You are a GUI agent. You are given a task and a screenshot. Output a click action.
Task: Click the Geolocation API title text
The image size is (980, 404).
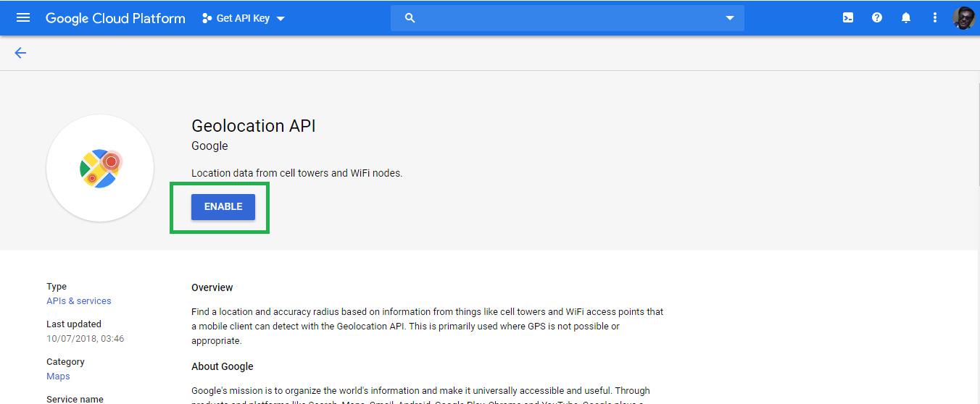click(x=254, y=126)
